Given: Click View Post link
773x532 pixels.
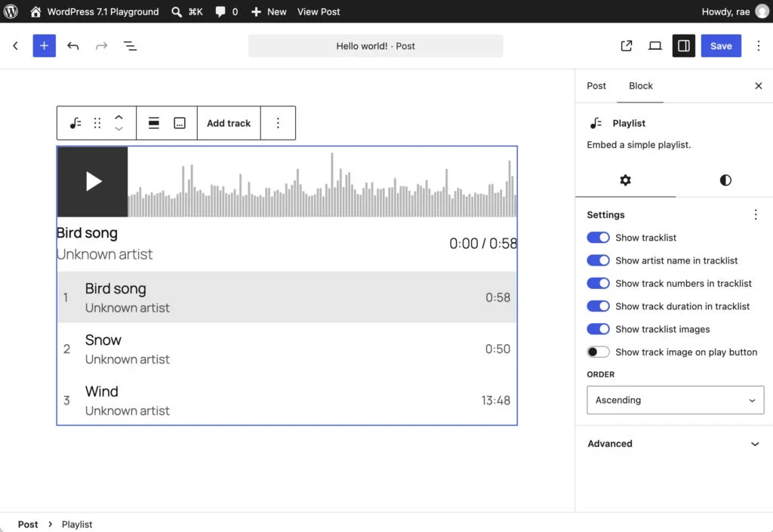Looking at the screenshot, I should point(319,12).
